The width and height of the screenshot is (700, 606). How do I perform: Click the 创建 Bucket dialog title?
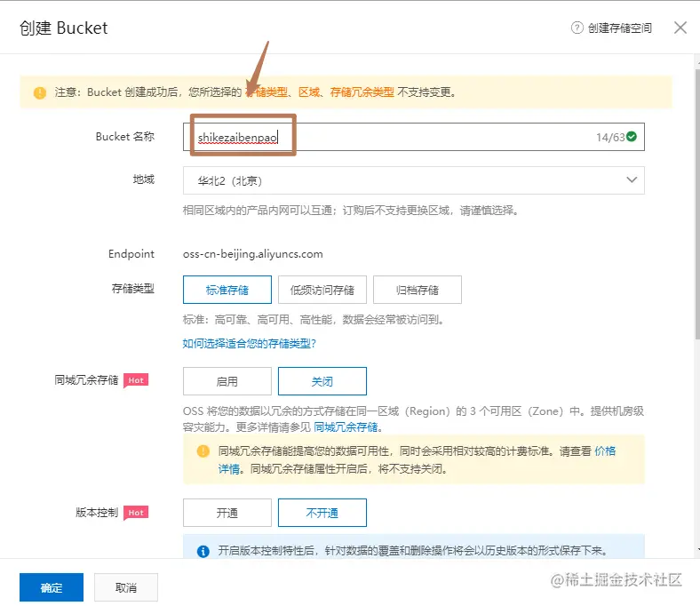click(63, 28)
